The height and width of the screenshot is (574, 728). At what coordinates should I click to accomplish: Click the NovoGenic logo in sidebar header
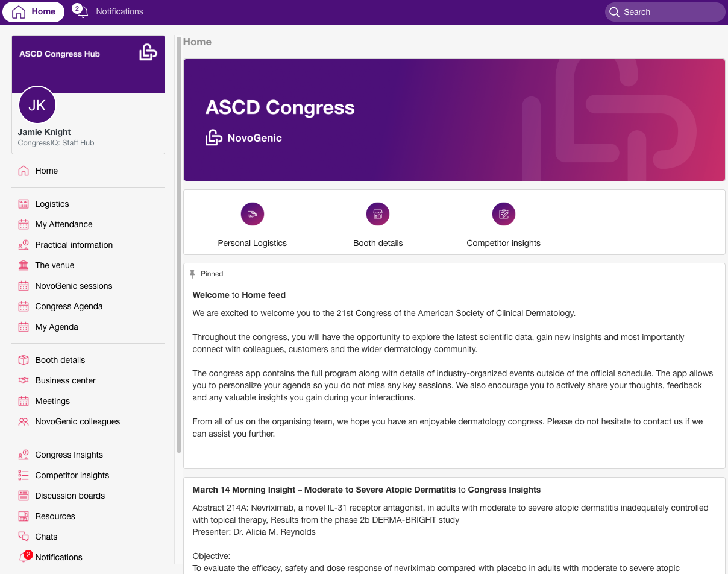click(x=148, y=52)
